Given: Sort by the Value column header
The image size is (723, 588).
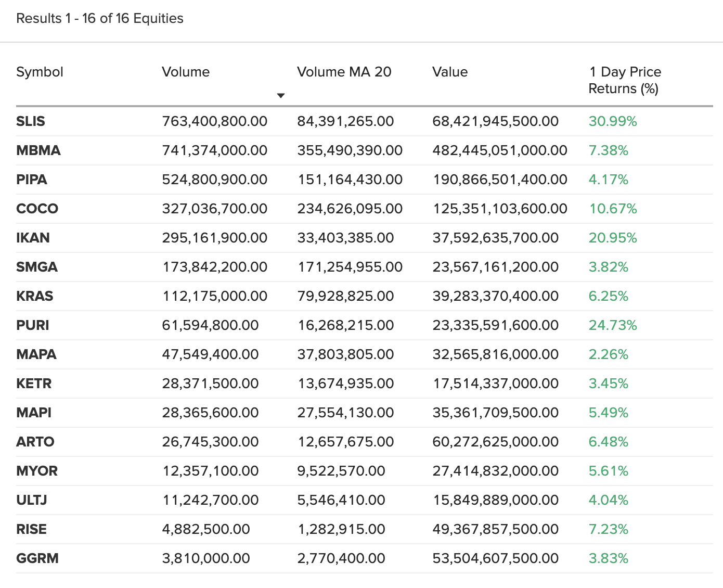Looking at the screenshot, I should (x=450, y=72).
